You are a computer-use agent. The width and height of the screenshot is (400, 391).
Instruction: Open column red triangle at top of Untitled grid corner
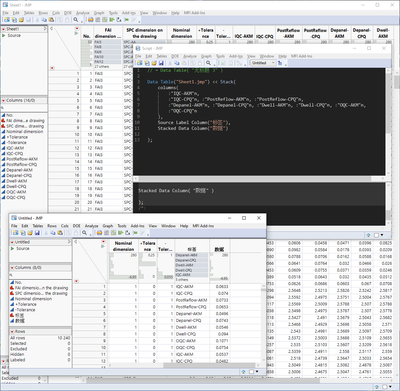103,242
